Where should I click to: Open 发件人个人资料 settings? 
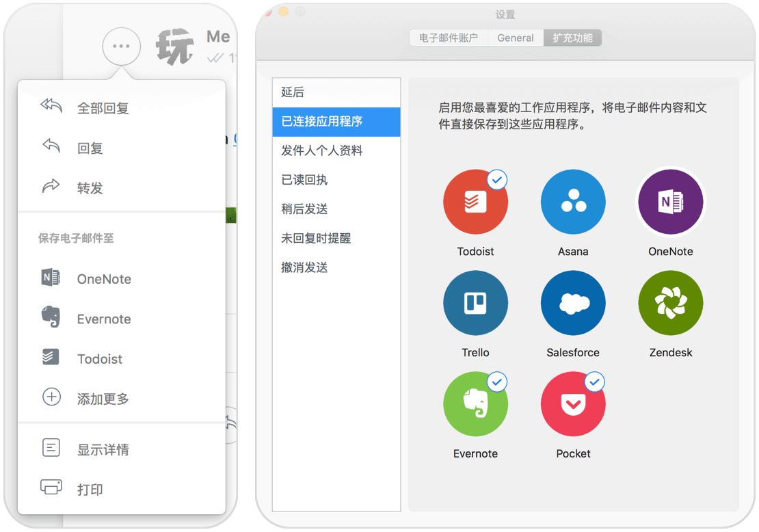coord(336,150)
